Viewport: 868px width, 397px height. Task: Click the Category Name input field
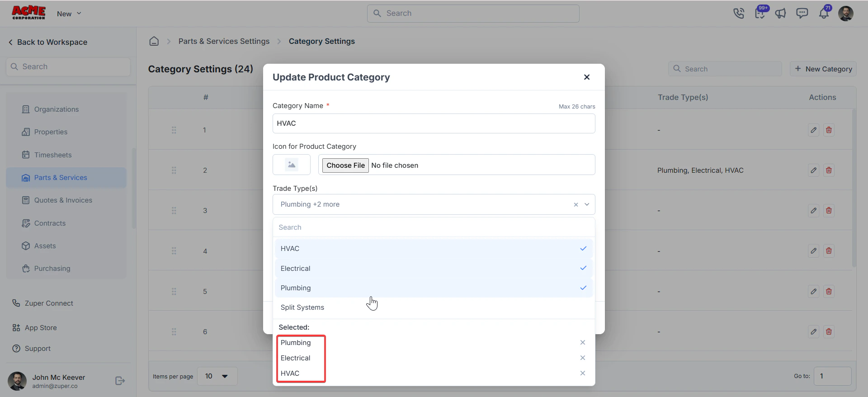(434, 123)
